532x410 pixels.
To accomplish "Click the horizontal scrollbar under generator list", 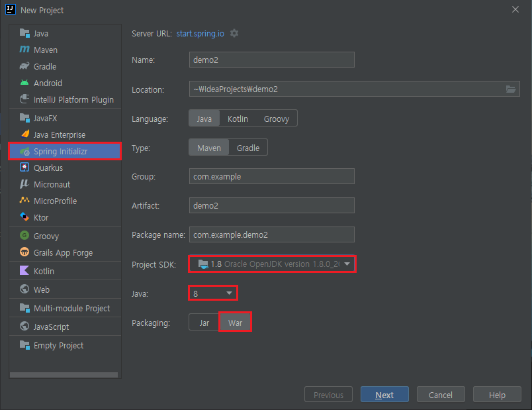I will pos(64,375).
